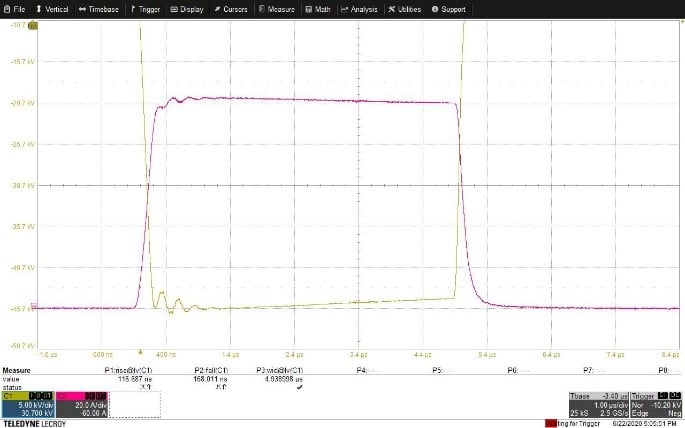Open the pink C2 channel descriptor box
Image resolution: width=685 pixels, height=428 pixels.
coord(80,406)
